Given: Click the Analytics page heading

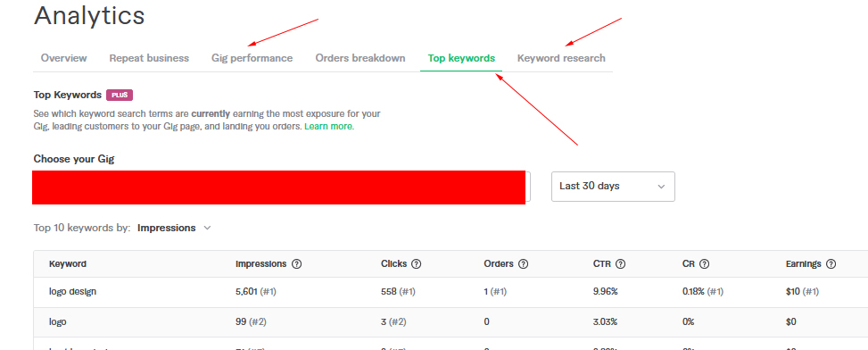Looking at the screenshot, I should 89,15.
